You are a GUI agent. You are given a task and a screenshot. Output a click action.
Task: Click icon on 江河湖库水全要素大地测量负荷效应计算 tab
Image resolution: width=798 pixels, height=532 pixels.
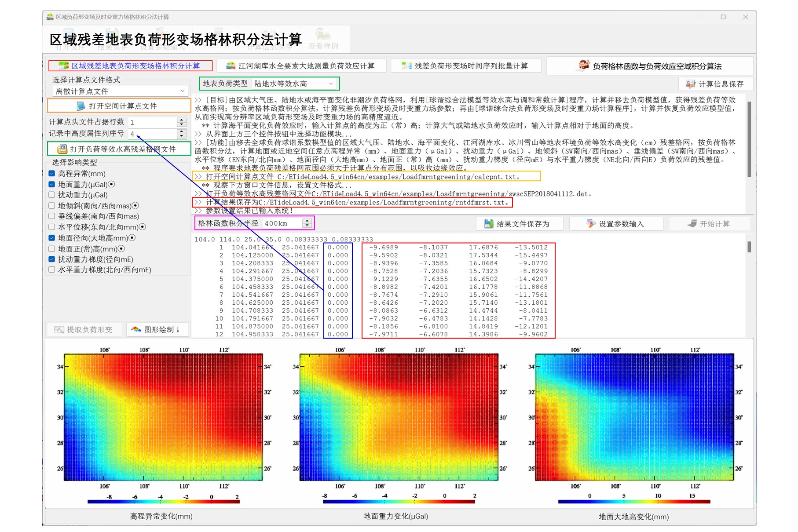(x=231, y=66)
